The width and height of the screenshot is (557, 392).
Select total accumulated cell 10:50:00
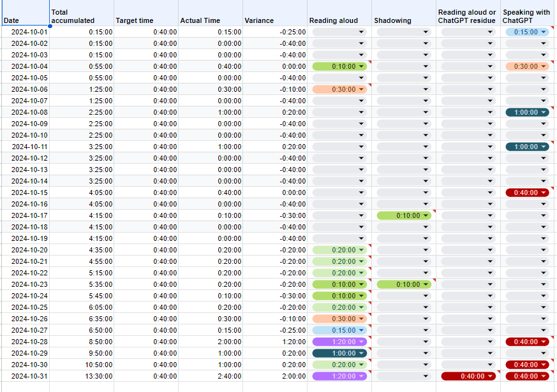pos(82,365)
